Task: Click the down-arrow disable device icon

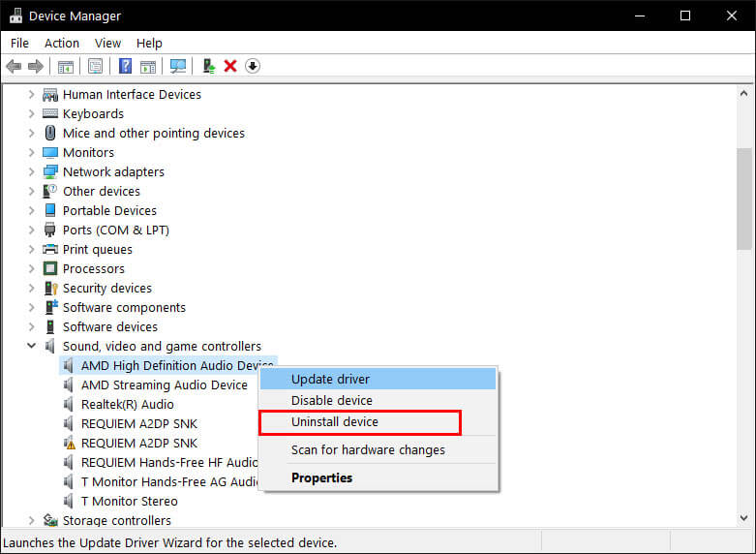Action: (x=253, y=66)
